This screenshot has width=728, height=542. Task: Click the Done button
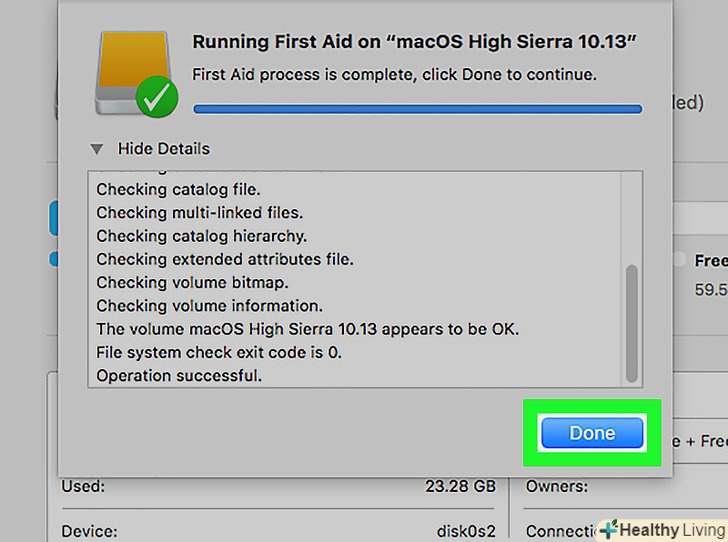592,433
